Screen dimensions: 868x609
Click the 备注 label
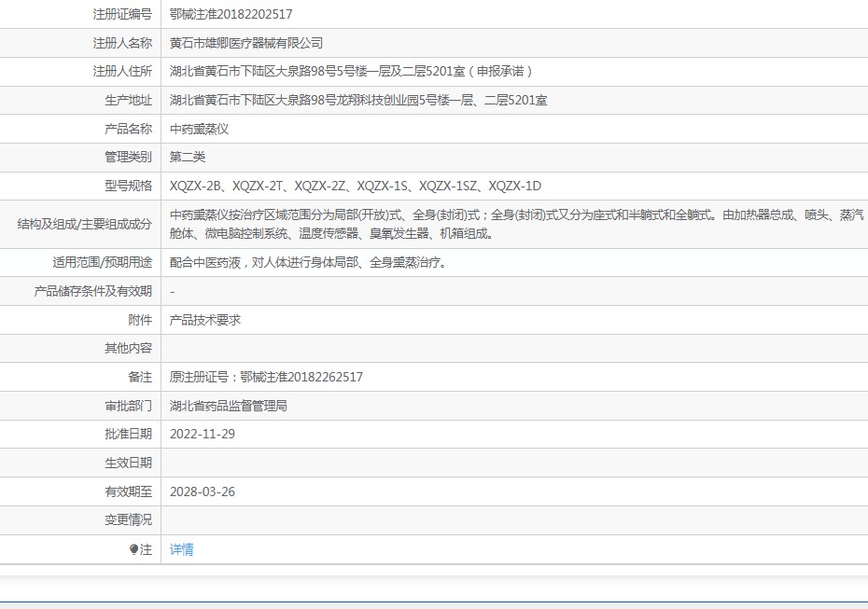tap(140, 377)
